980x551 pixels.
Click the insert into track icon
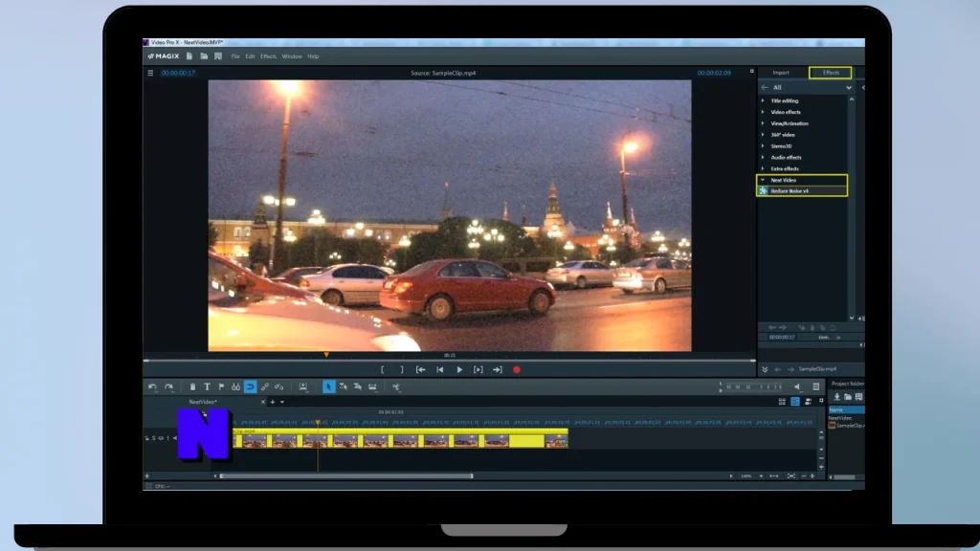click(x=303, y=387)
